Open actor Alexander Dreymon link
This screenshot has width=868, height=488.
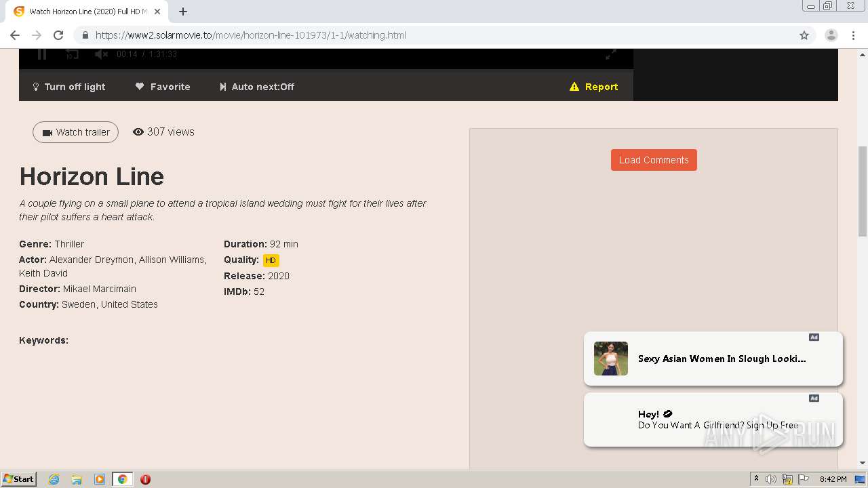[93, 260]
